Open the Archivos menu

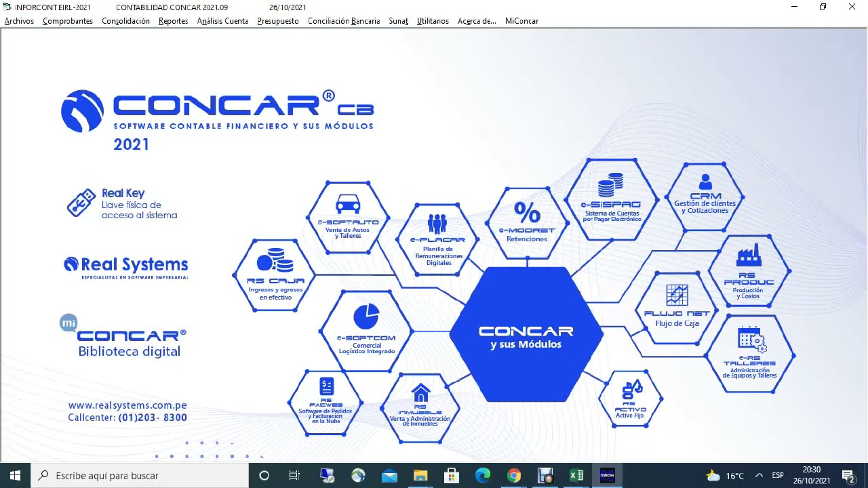(x=19, y=21)
